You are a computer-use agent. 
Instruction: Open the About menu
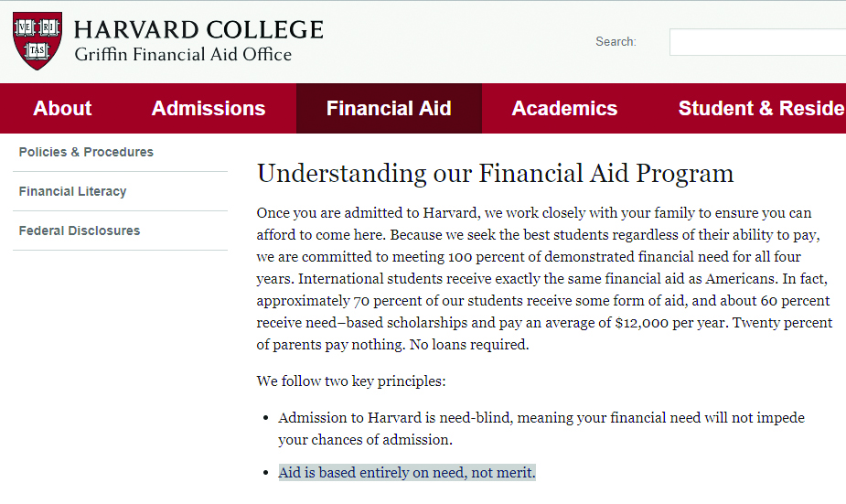62,108
